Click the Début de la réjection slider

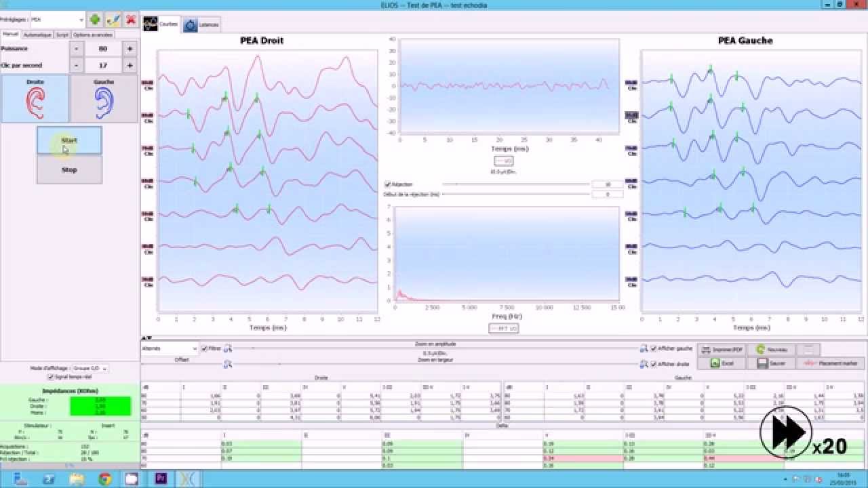pyautogui.click(x=515, y=195)
